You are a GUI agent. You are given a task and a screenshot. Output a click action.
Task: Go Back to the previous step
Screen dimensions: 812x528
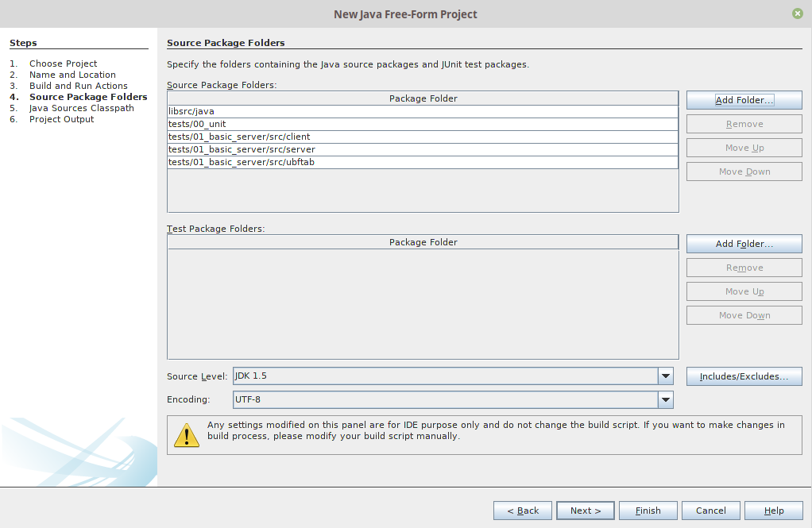pos(522,511)
